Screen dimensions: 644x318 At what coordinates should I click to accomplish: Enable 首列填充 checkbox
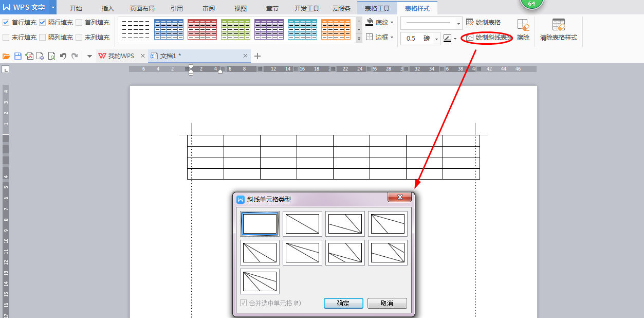(x=79, y=23)
